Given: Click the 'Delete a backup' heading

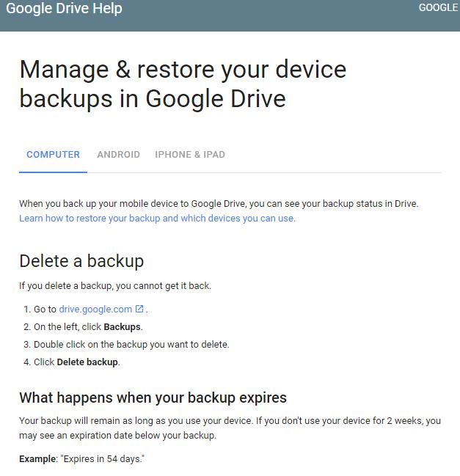Looking at the screenshot, I should pyautogui.click(x=81, y=261).
